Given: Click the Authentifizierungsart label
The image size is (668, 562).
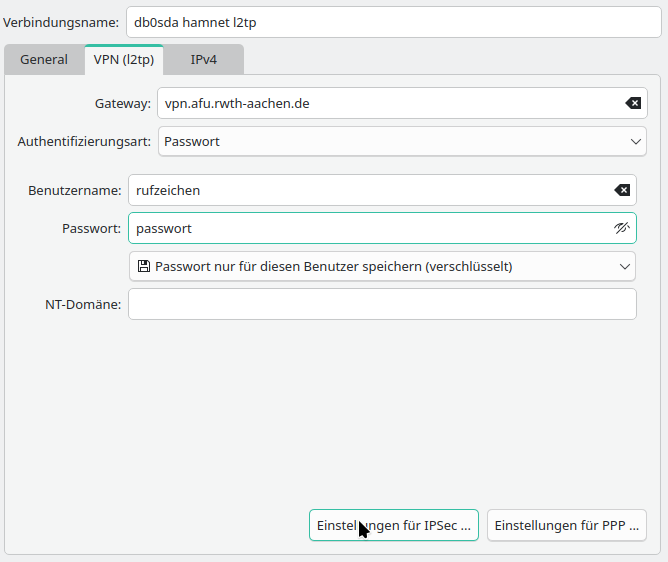Looking at the screenshot, I should point(84,142).
